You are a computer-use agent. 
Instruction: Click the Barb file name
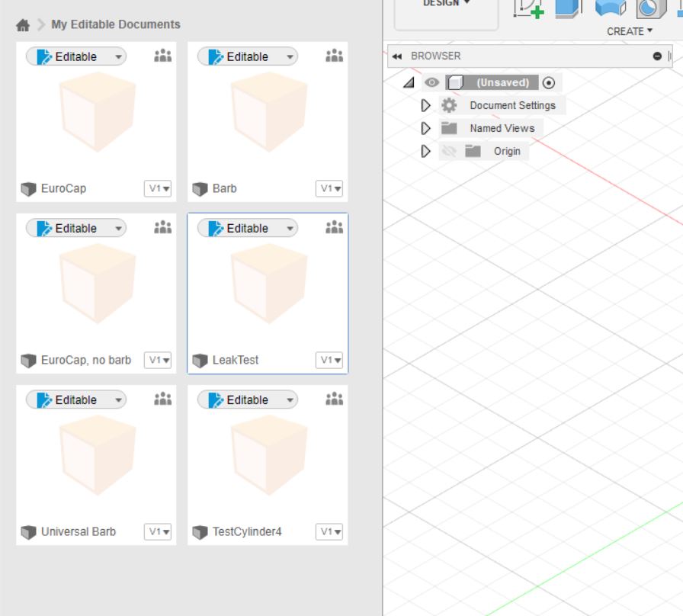[x=225, y=188]
